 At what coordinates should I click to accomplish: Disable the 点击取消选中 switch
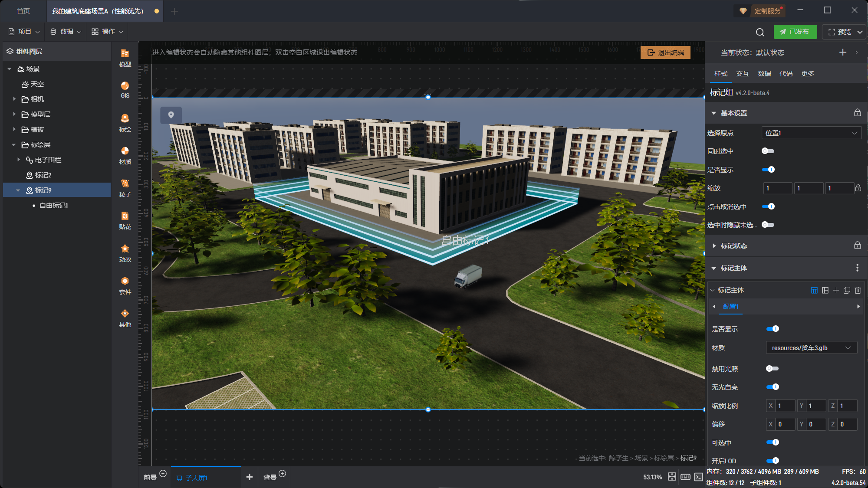pos(768,206)
